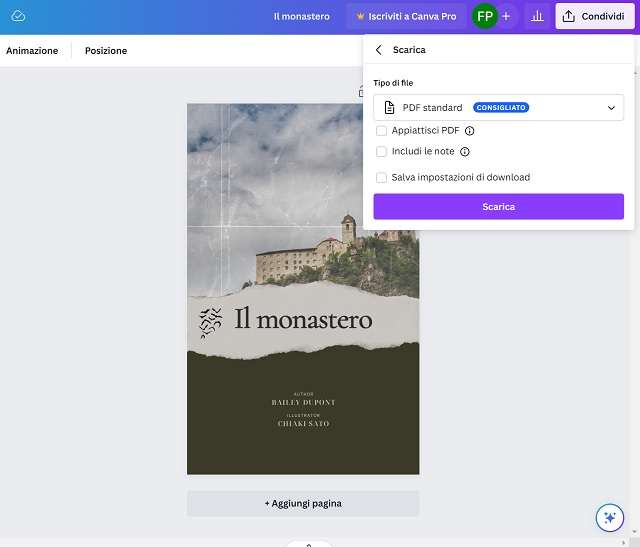640x547 pixels.
Task: Check the Includi le note option
Action: [x=381, y=152]
